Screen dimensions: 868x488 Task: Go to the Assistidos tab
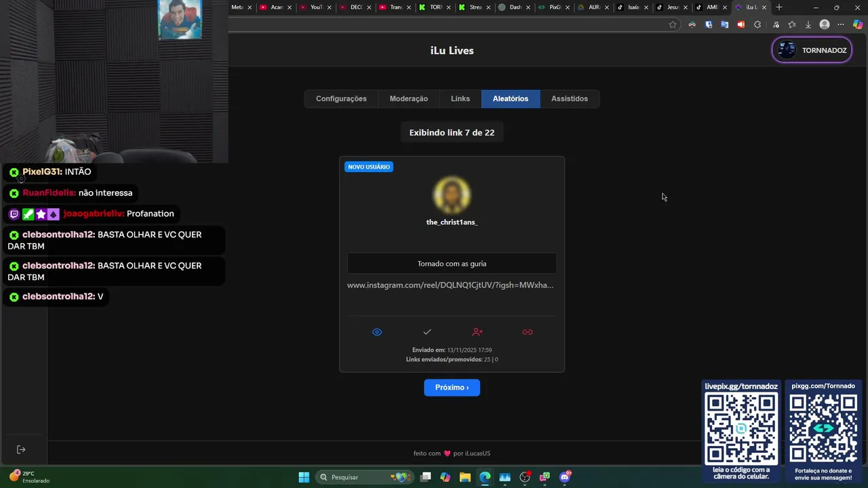point(570,99)
